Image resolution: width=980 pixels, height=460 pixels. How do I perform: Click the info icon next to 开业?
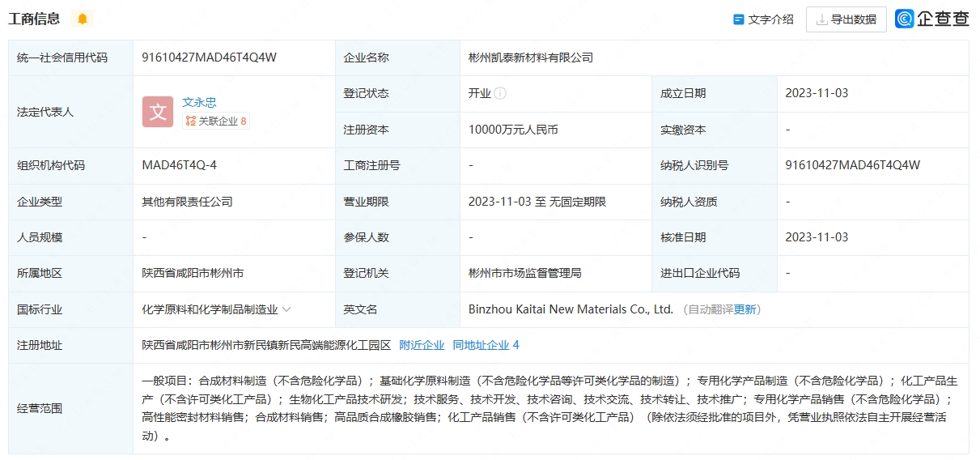[500, 93]
